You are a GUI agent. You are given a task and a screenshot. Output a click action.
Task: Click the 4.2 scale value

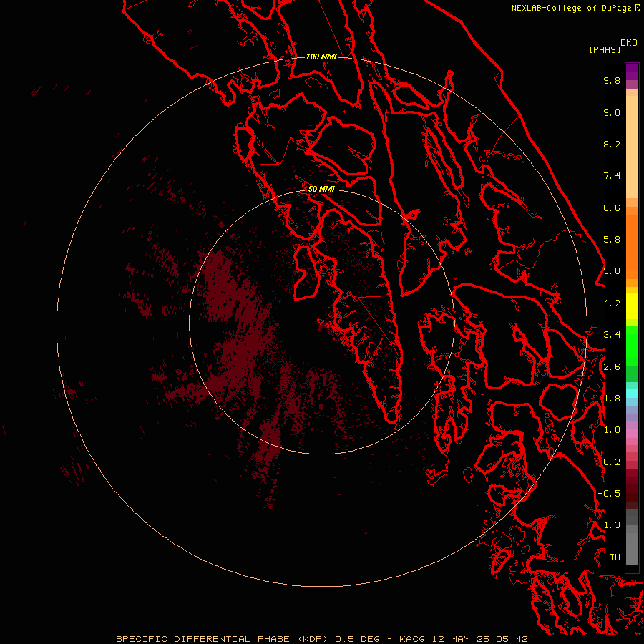pos(612,303)
